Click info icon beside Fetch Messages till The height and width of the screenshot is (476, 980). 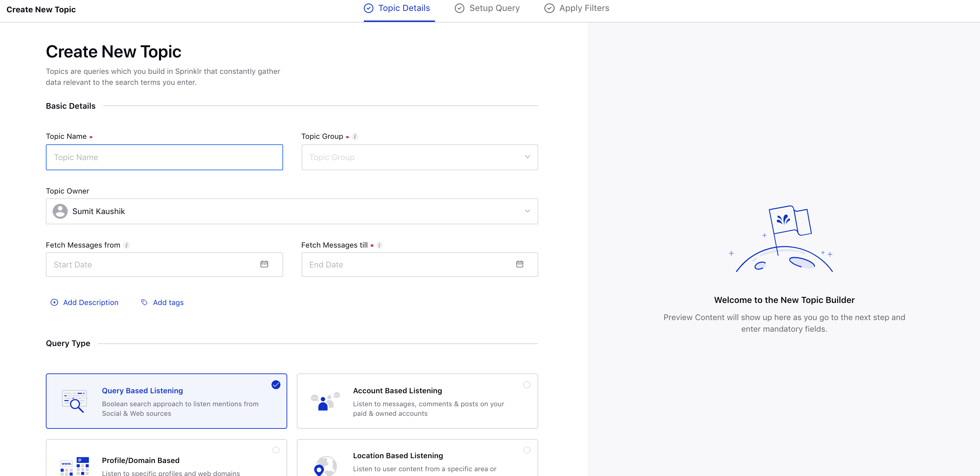tap(379, 246)
